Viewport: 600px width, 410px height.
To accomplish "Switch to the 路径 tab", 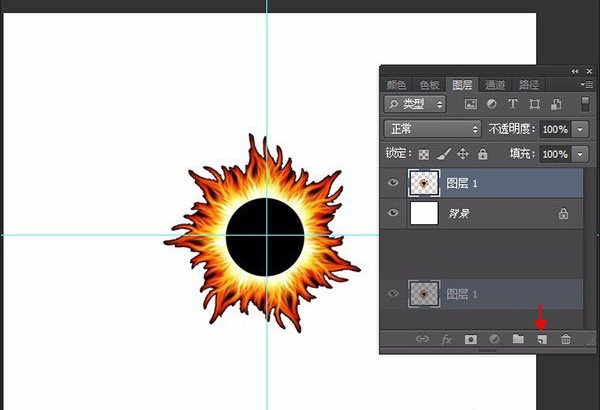I will click(529, 84).
